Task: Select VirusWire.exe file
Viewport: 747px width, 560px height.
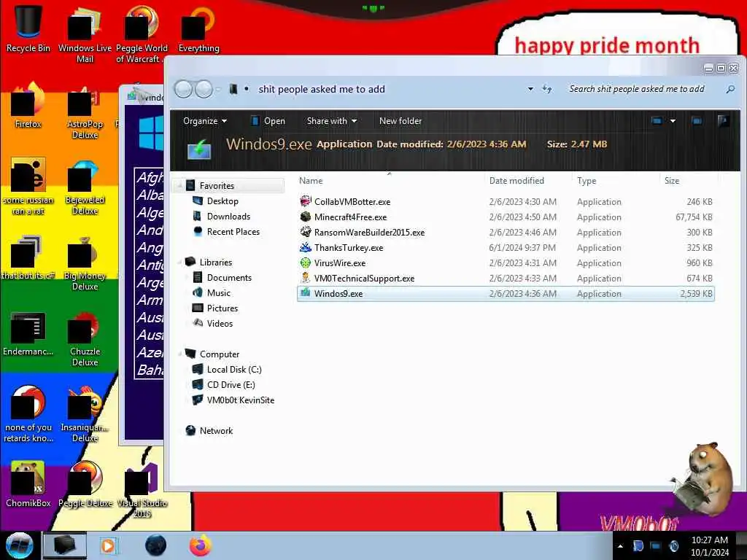Action: 506,262
